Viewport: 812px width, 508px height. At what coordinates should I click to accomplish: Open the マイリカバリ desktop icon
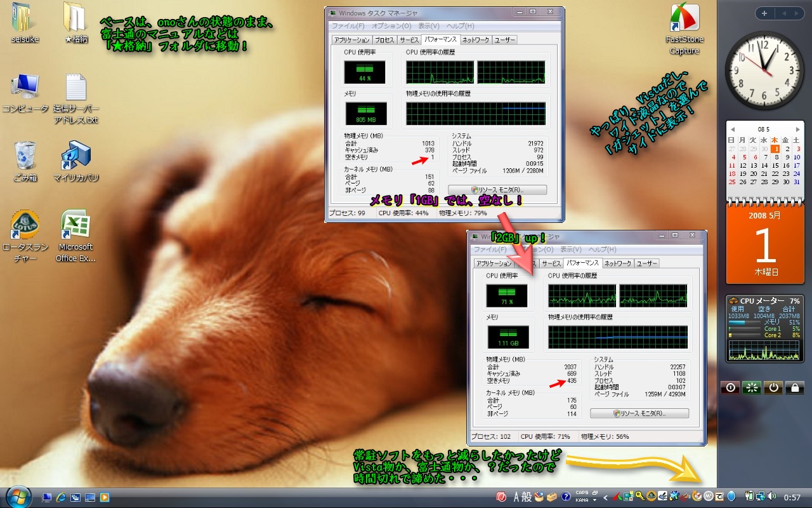coord(76,157)
